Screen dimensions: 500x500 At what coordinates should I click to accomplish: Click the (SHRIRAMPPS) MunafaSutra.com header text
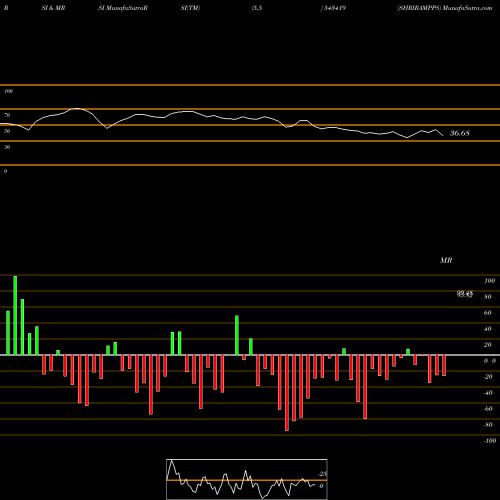(x=445, y=8)
